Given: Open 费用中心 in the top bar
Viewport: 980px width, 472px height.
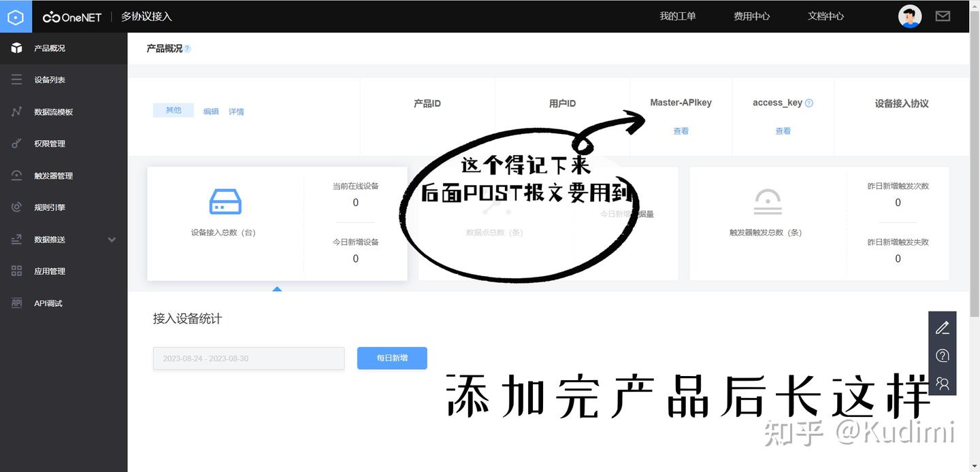Looking at the screenshot, I should (x=752, y=16).
